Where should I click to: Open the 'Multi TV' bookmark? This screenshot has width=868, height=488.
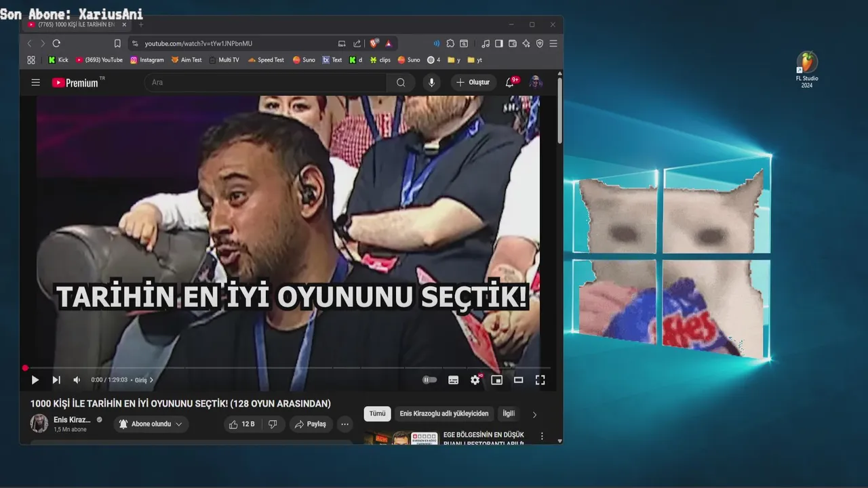(x=224, y=60)
